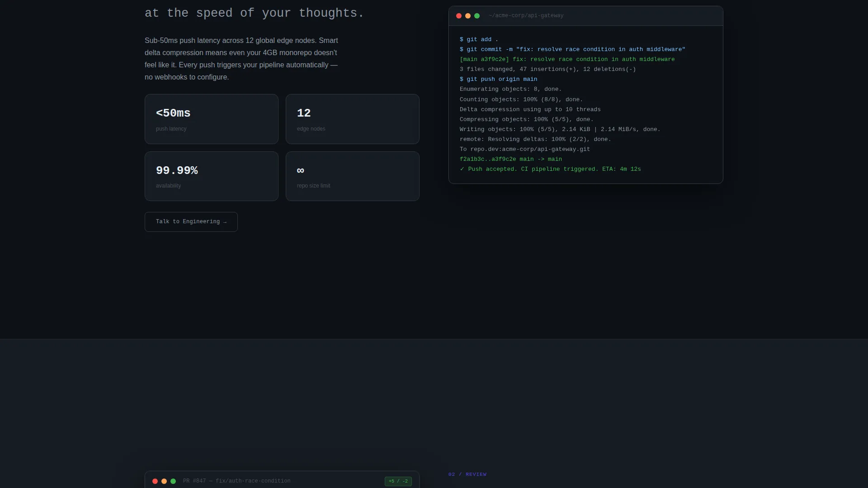
Task: Click the green dot in PR #847 window
Action: point(173,481)
